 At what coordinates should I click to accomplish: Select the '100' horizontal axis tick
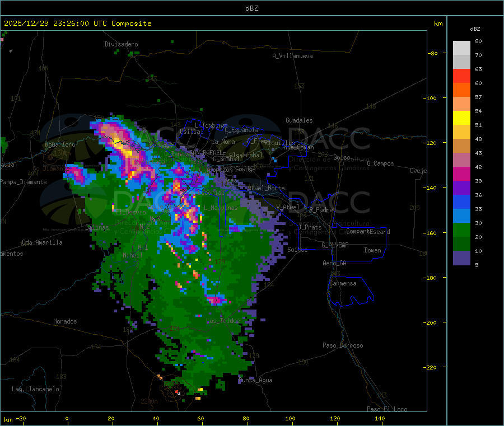(x=290, y=418)
